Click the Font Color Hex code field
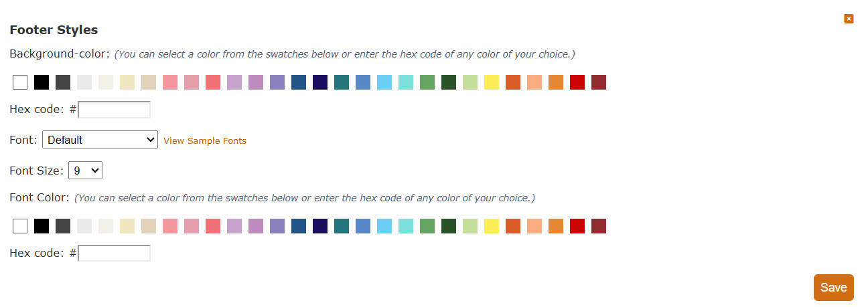This screenshot has width=868, height=307. pos(115,253)
